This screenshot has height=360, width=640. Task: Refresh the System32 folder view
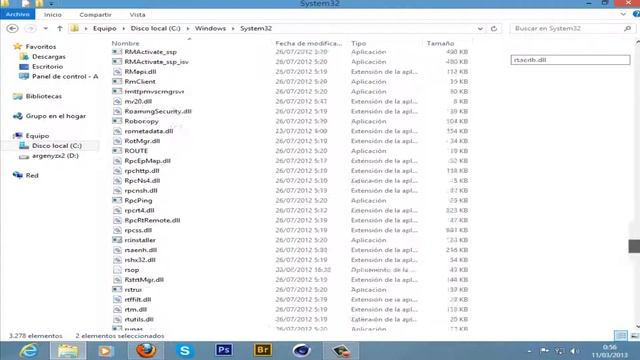point(494,29)
